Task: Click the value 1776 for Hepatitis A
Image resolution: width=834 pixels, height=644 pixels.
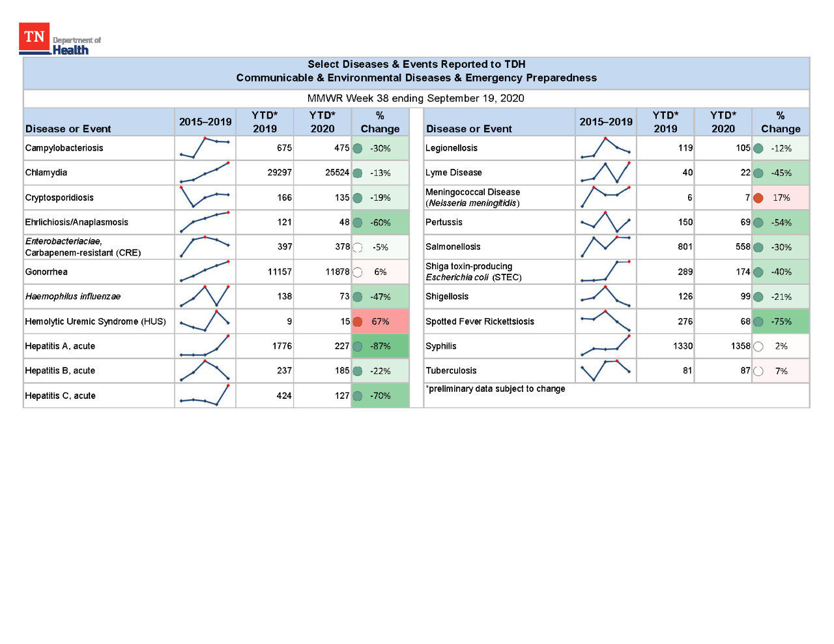Action: [x=282, y=346]
